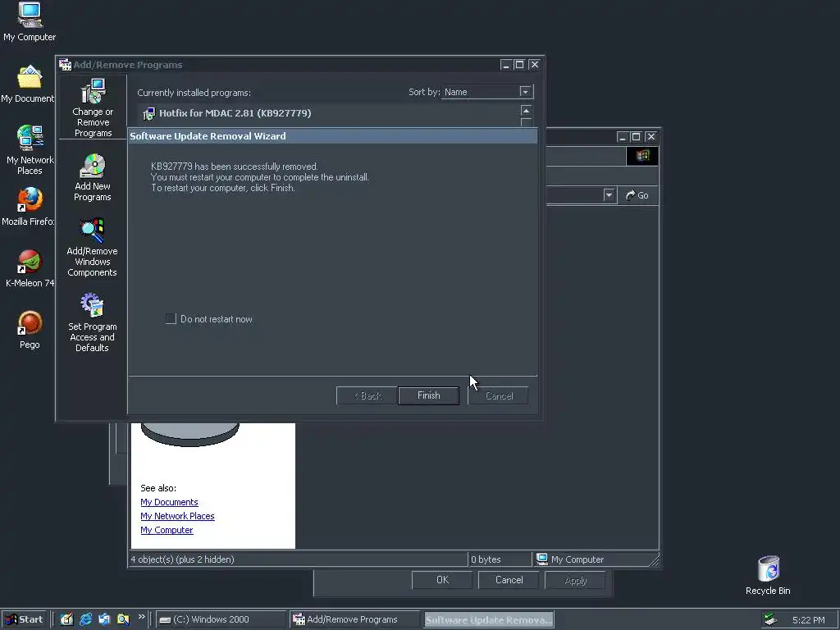
Task: Open the My Computer link under See also
Action: click(x=167, y=530)
